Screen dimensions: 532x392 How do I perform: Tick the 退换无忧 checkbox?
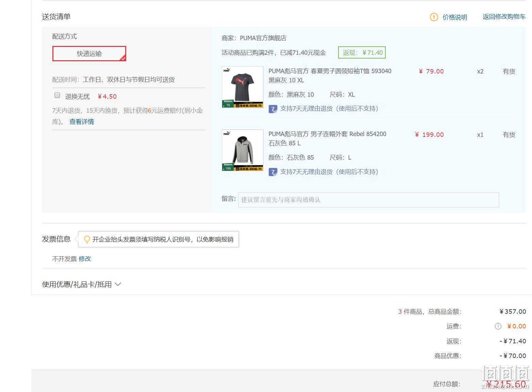[57, 95]
